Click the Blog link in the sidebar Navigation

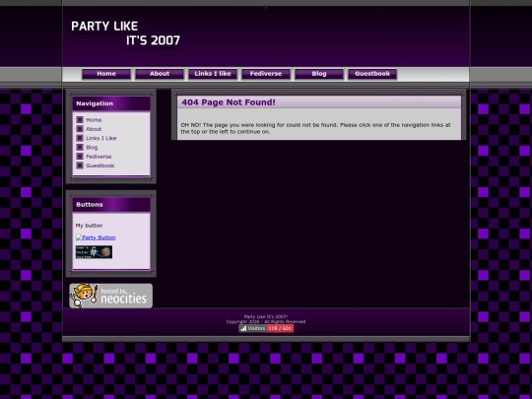[92, 148]
